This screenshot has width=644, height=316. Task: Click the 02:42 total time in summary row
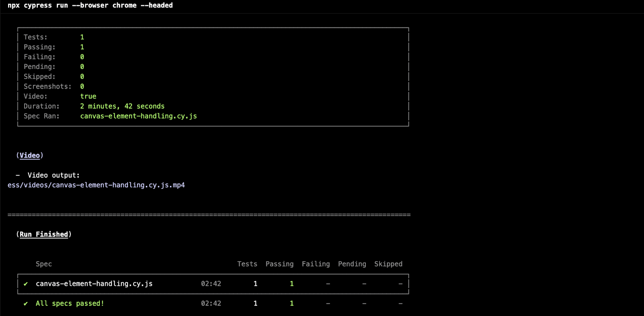pos(211,304)
